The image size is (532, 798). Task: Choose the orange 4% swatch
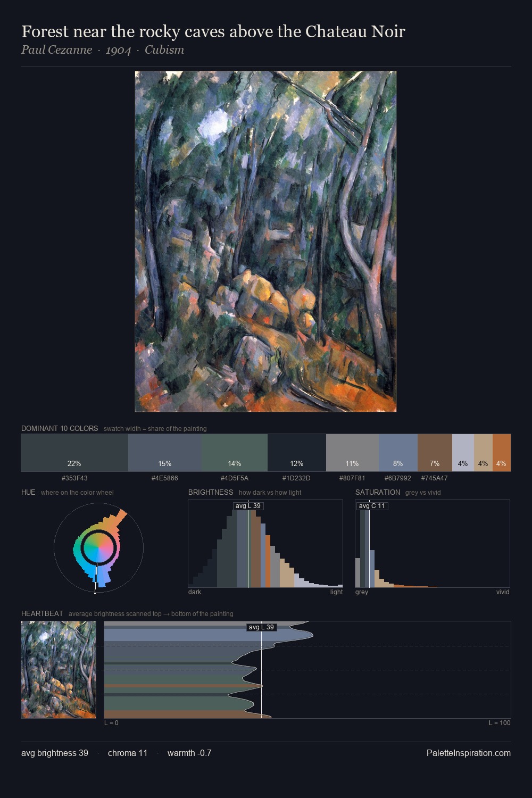[502, 453]
